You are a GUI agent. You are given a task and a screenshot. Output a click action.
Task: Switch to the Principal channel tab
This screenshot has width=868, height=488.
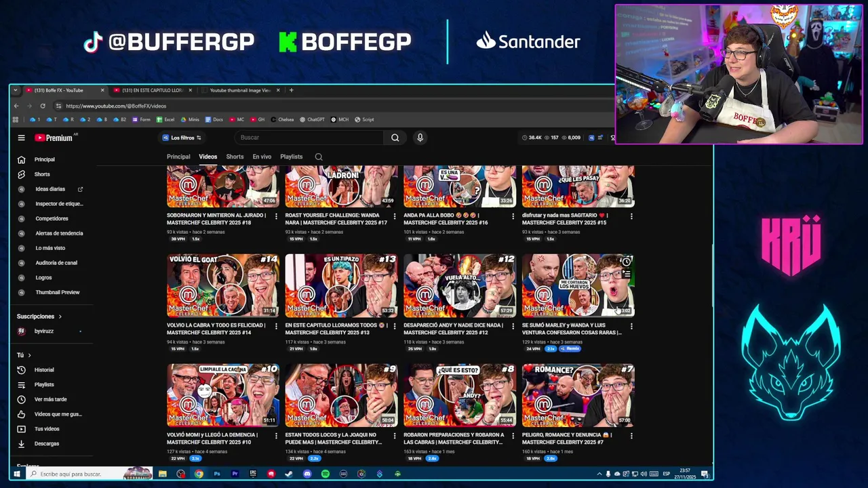point(178,157)
